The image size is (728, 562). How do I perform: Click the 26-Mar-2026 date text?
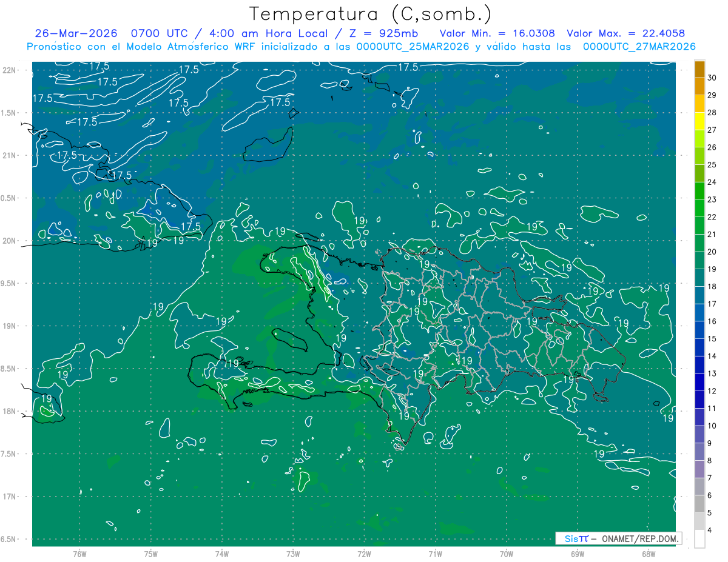tap(76, 33)
